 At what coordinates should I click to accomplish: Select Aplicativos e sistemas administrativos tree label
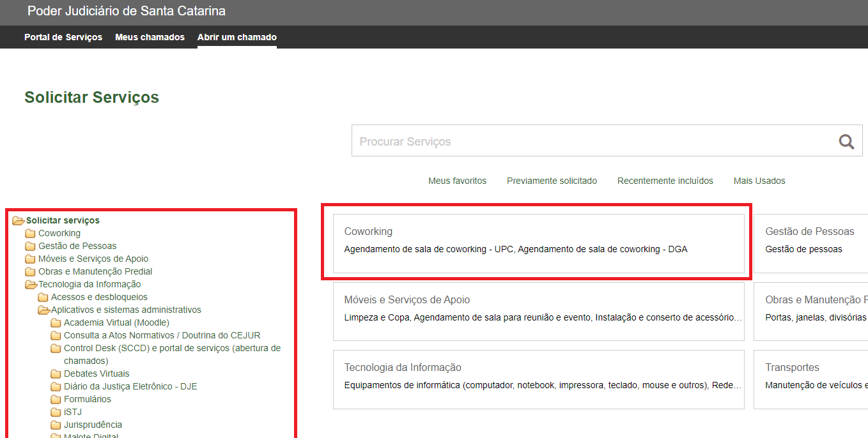pos(126,310)
